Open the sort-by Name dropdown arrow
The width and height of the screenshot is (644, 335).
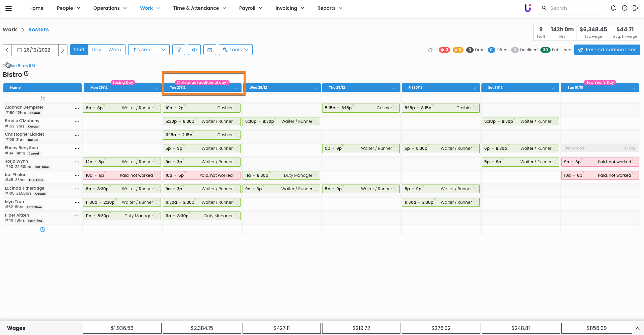[163, 50]
